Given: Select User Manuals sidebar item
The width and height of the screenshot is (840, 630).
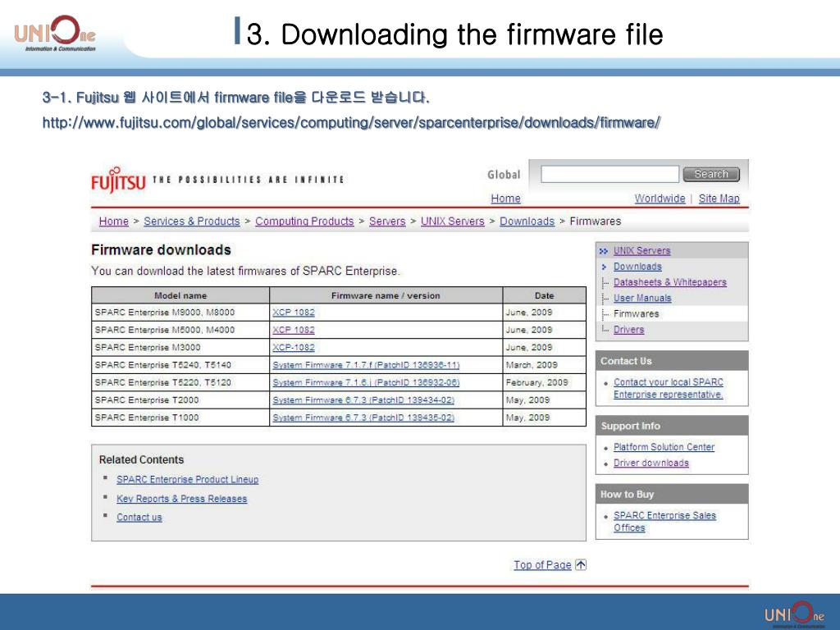Looking at the screenshot, I should 642,298.
